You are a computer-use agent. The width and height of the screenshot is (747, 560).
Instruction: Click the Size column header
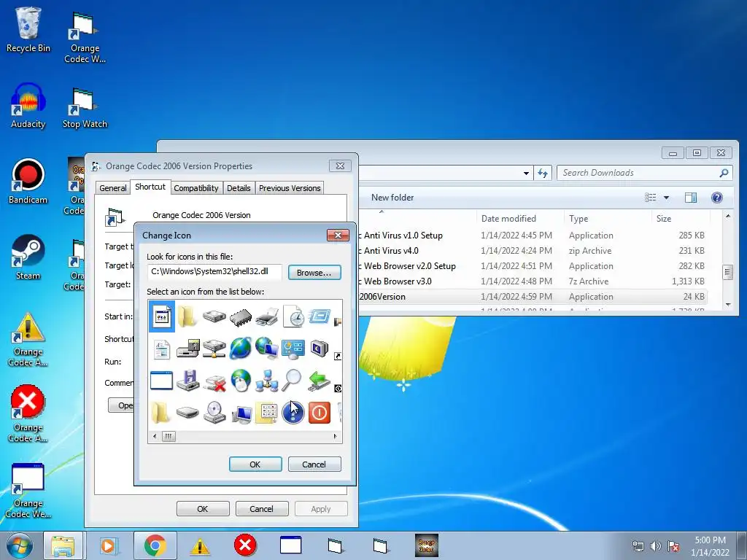(x=664, y=219)
